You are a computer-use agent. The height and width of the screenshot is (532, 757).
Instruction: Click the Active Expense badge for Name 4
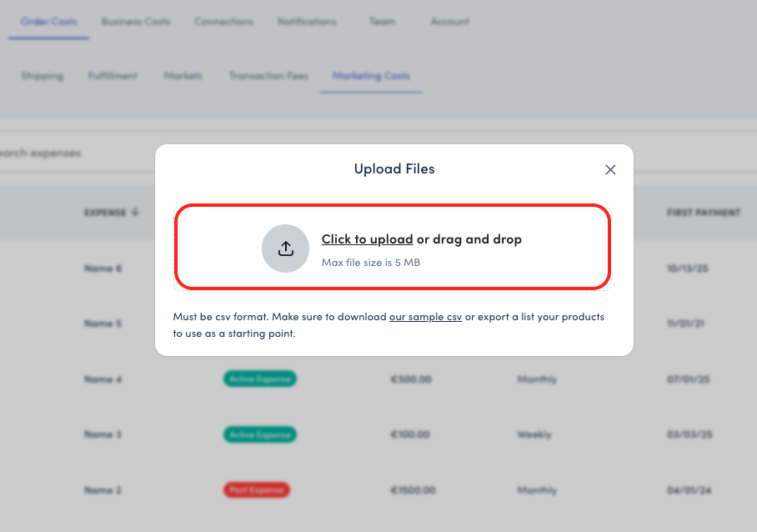259,379
